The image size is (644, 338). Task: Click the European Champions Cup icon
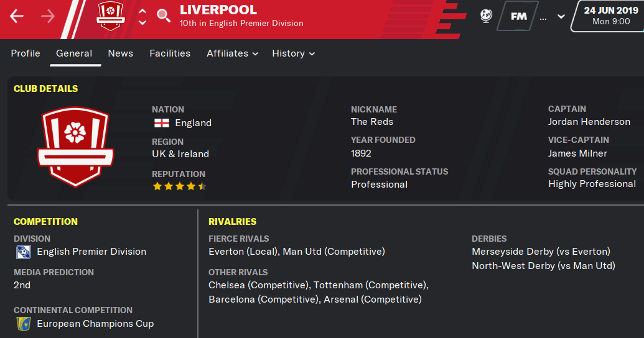(x=24, y=324)
